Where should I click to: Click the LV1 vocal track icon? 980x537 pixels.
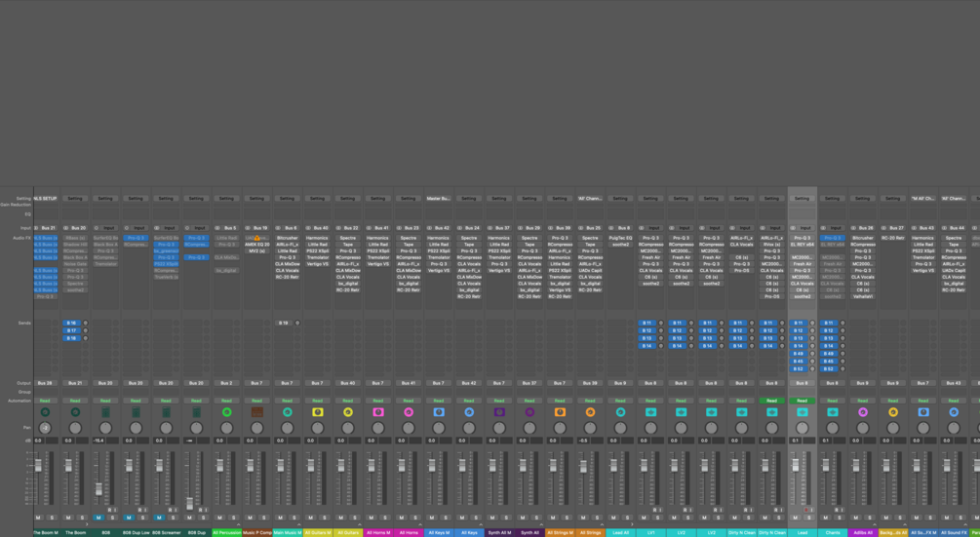point(650,412)
